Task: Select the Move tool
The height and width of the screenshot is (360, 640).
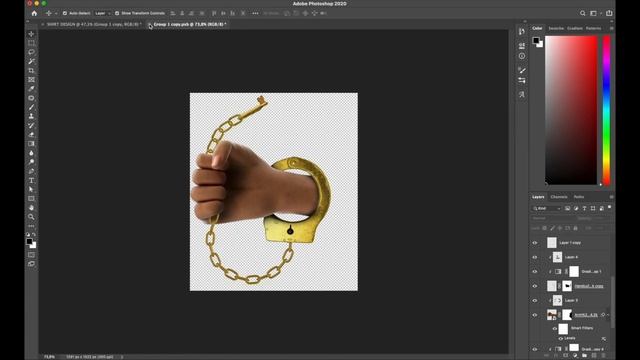Action: (x=31, y=34)
